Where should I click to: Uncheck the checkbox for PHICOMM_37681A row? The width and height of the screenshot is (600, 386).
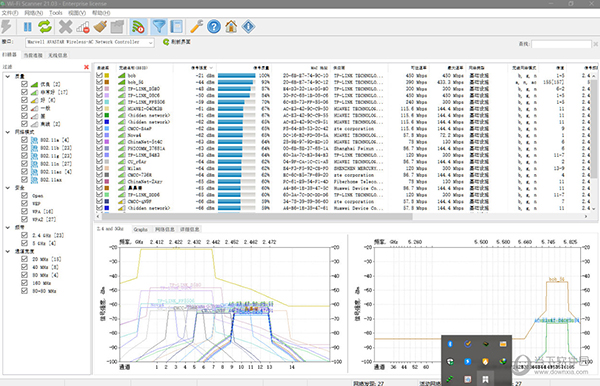point(99,148)
